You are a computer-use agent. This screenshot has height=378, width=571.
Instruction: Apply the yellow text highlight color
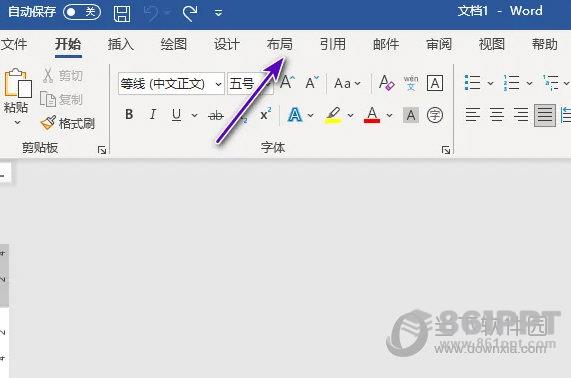pyautogui.click(x=333, y=115)
